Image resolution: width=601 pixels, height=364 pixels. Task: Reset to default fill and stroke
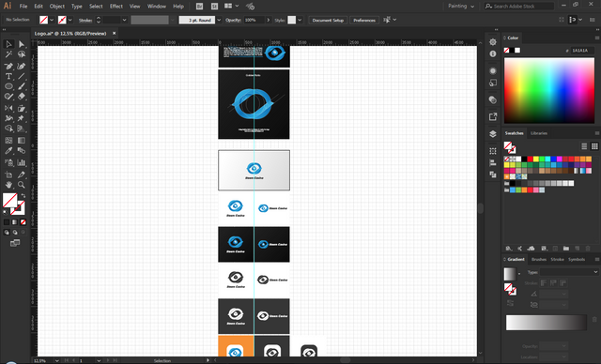(x=5, y=212)
